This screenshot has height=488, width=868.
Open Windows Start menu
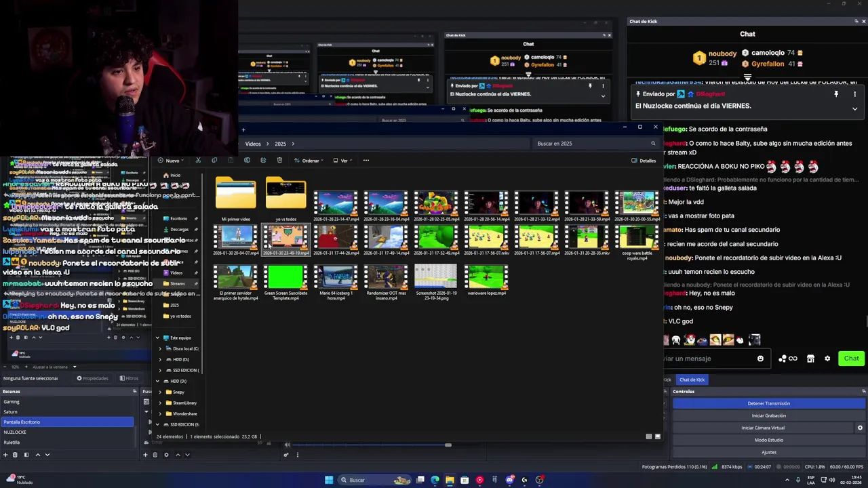tap(329, 480)
